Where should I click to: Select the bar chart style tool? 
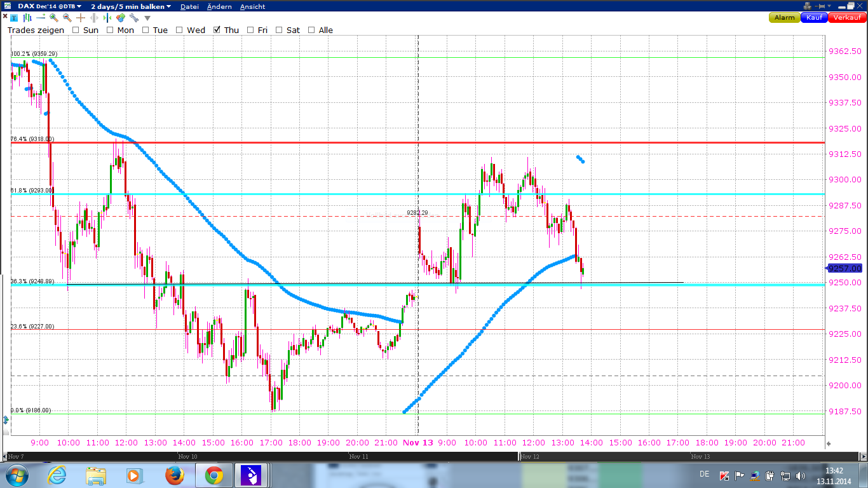tap(28, 18)
